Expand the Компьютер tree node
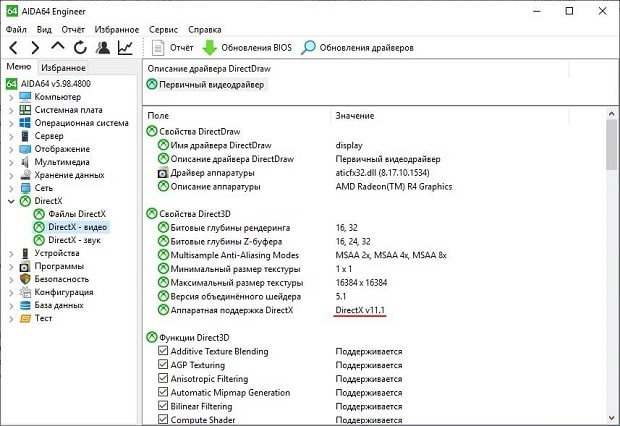This screenshot has height=426, width=620. (11, 97)
